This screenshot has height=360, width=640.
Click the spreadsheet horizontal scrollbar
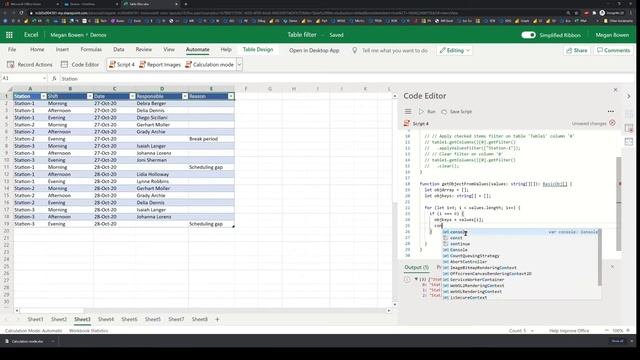51,311
